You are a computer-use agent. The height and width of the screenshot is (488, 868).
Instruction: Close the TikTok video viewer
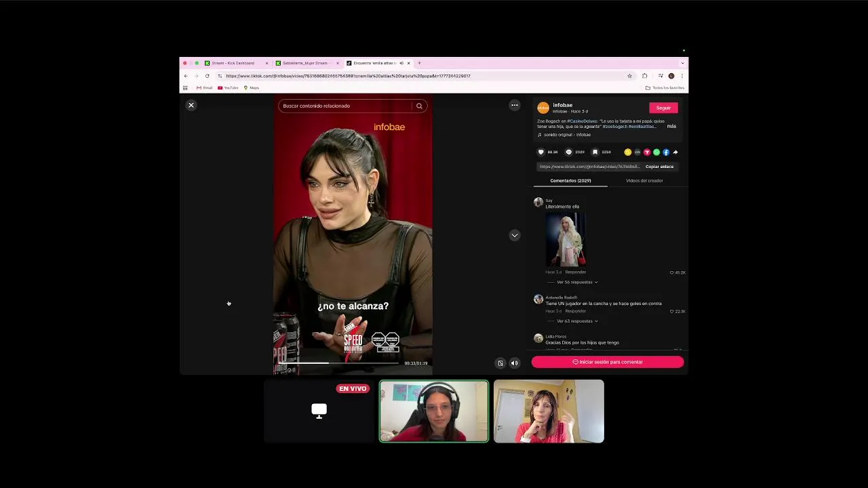tap(191, 105)
